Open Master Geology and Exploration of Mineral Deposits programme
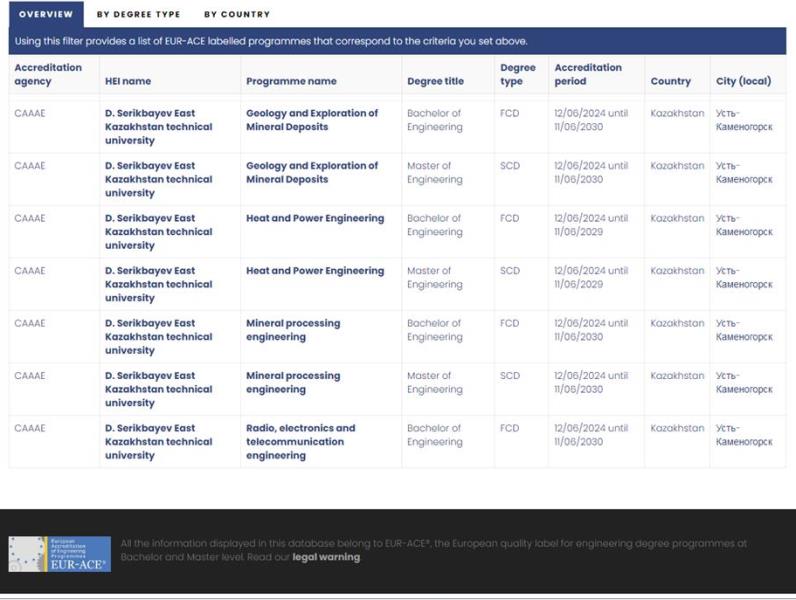The height and width of the screenshot is (600, 796). (x=312, y=172)
